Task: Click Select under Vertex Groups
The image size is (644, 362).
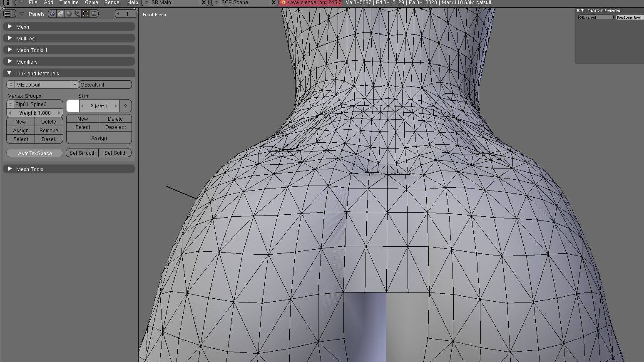Action: (x=20, y=139)
